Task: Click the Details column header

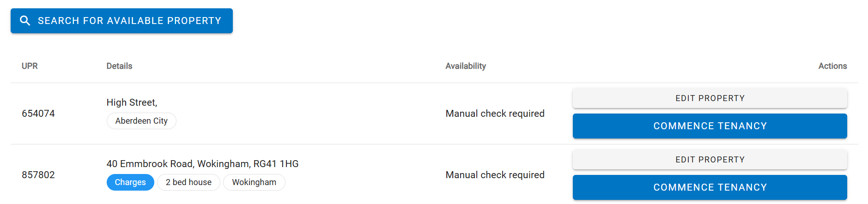Action: coord(119,66)
